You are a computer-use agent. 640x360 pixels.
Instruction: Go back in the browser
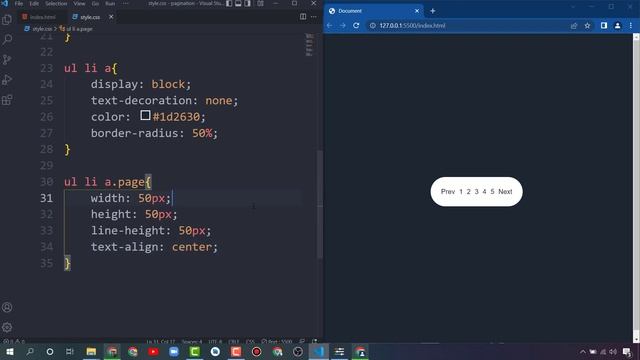[x=329, y=25]
